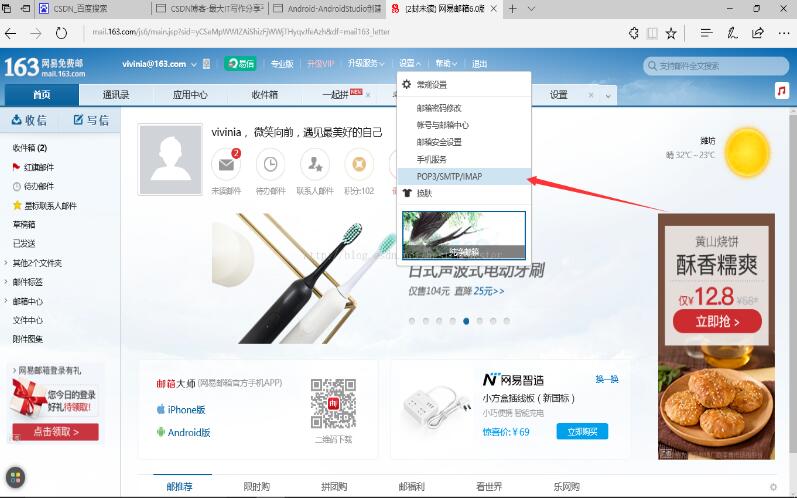Image resolution: width=797 pixels, height=498 pixels.
Task: Open the QR code for 邮箱大师 download
Action: [333, 403]
